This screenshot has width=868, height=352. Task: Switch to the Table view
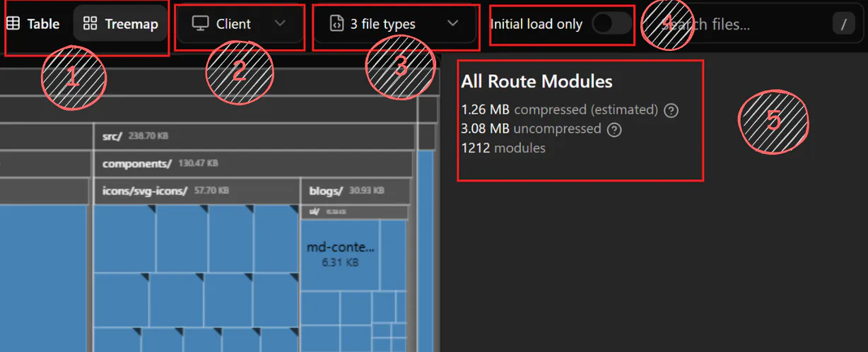click(x=33, y=24)
